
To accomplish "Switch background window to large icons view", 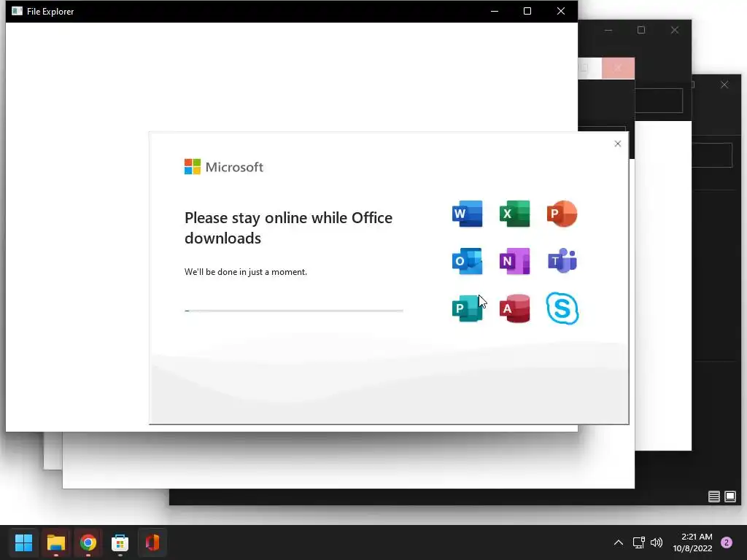I will click(729, 497).
